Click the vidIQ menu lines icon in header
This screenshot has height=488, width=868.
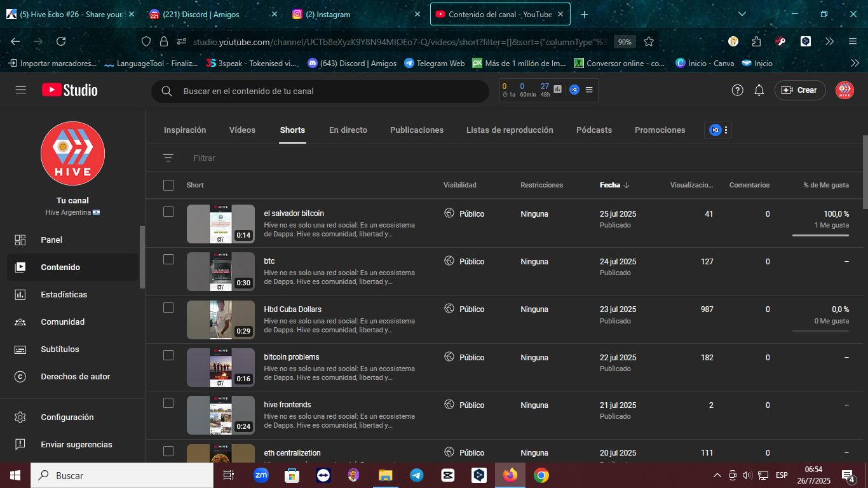click(x=589, y=90)
